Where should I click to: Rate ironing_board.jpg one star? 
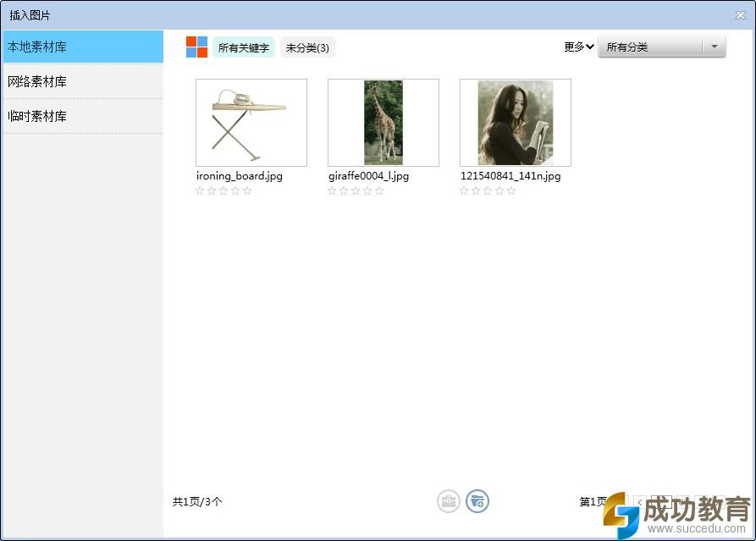[200, 191]
